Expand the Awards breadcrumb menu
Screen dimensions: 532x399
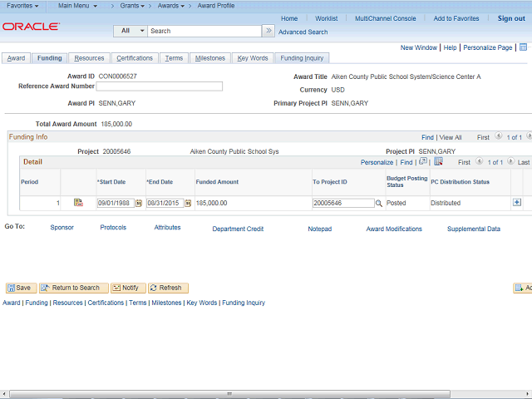click(x=171, y=6)
